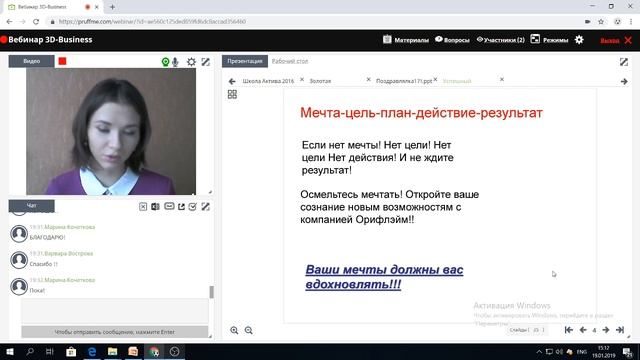The image size is (640, 360).
Task: Click the chat sound/mute icon
Action: point(155,207)
